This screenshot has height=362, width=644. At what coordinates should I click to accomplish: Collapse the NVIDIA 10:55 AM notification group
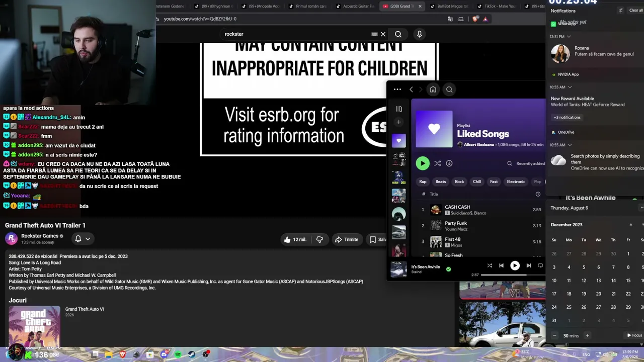570,87
